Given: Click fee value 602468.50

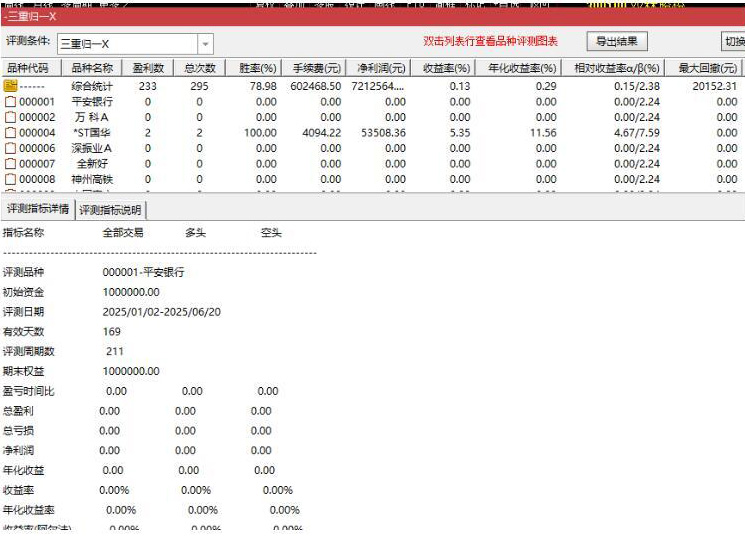Looking at the screenshot, I should pyautogui.click(x=315, y=86).
